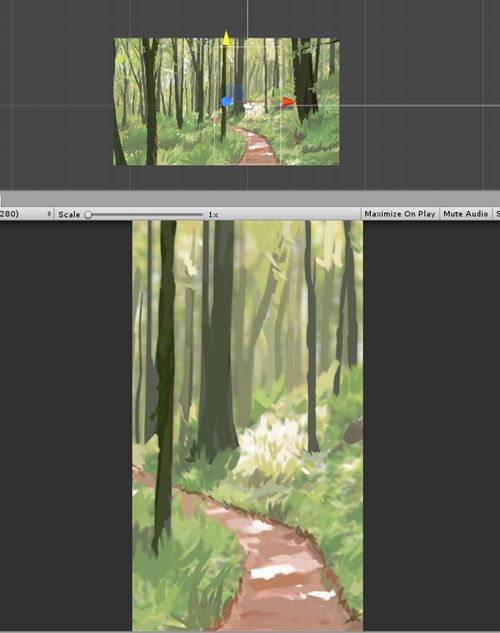Select the blue Z-axis gizmo dot
This screenshot has width=500, height=633.
(x=226, y=102)
